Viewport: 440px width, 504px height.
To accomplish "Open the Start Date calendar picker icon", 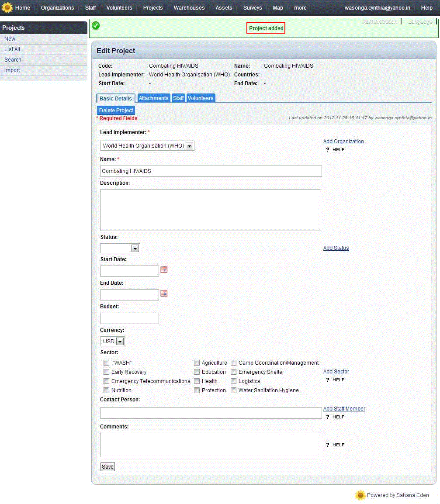I will coord(164,270).
